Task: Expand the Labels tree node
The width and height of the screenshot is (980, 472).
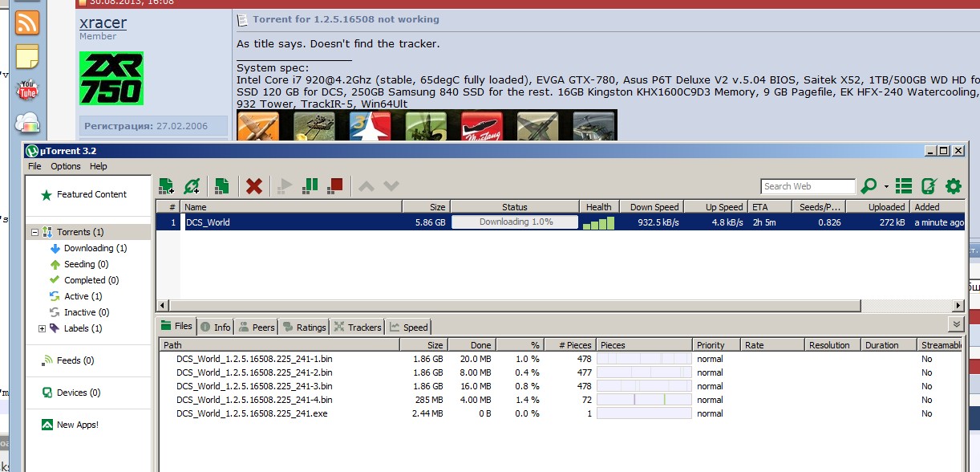Action: pos(42,328)
